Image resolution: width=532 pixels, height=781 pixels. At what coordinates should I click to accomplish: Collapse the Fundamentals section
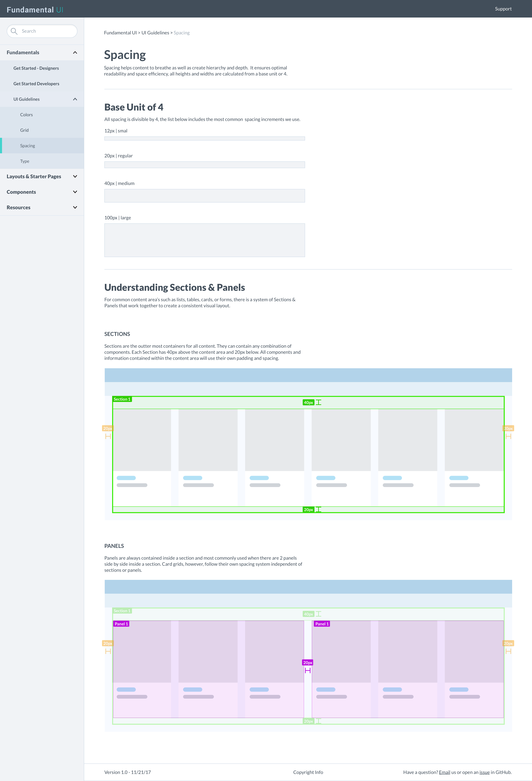point(75,52)
